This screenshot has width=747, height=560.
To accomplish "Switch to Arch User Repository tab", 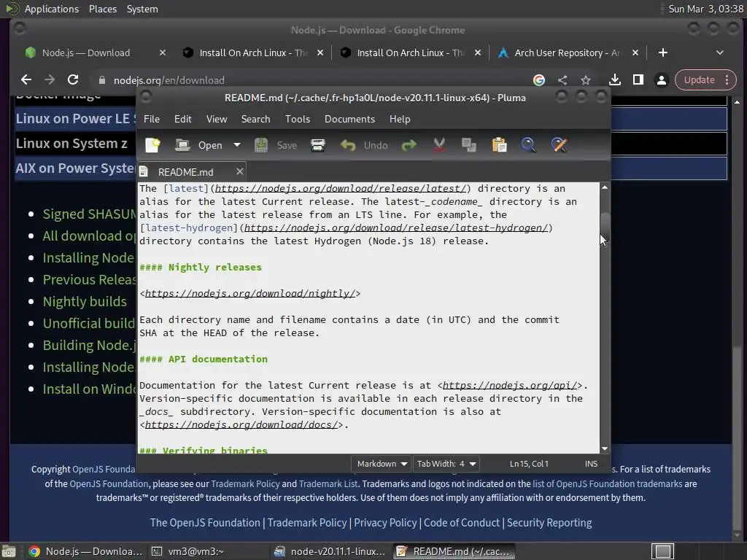I will [x=567, y=52].
